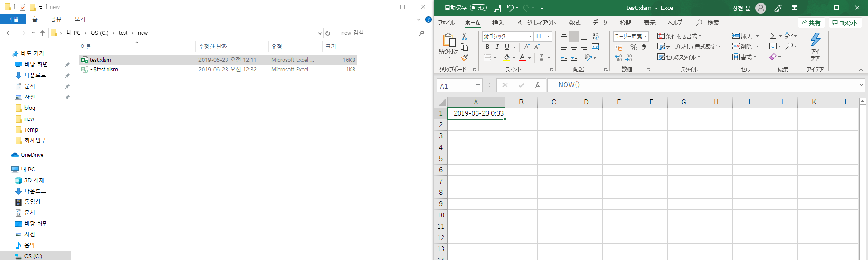Click the Undo arrow in Excel title bar

(510, 8)
